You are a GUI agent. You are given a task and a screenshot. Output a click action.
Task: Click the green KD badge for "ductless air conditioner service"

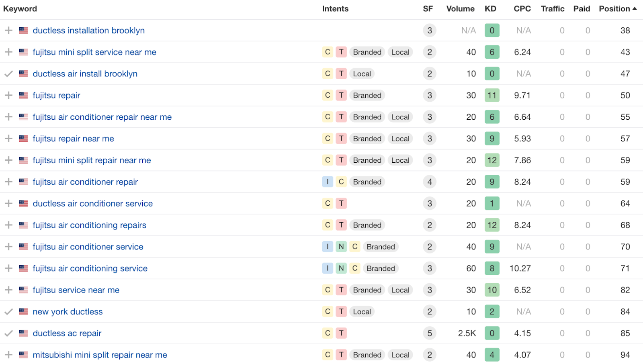pos(491,203)
